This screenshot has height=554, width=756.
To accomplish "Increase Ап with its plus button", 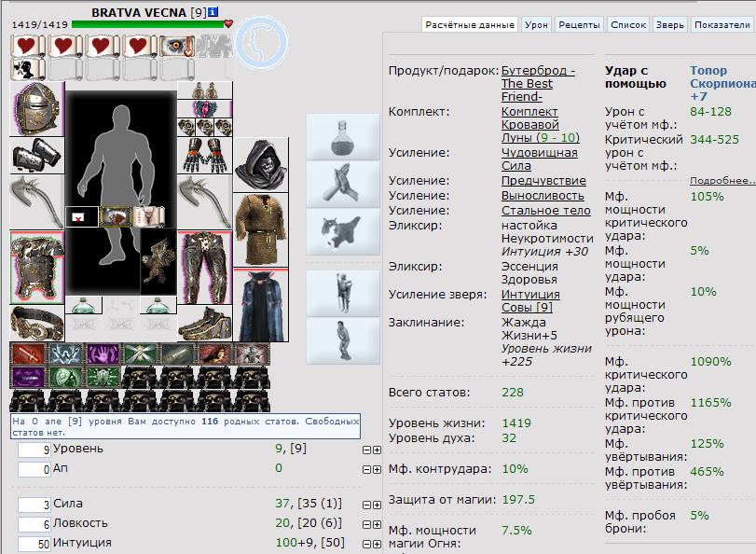I will (x=377, y=469).
